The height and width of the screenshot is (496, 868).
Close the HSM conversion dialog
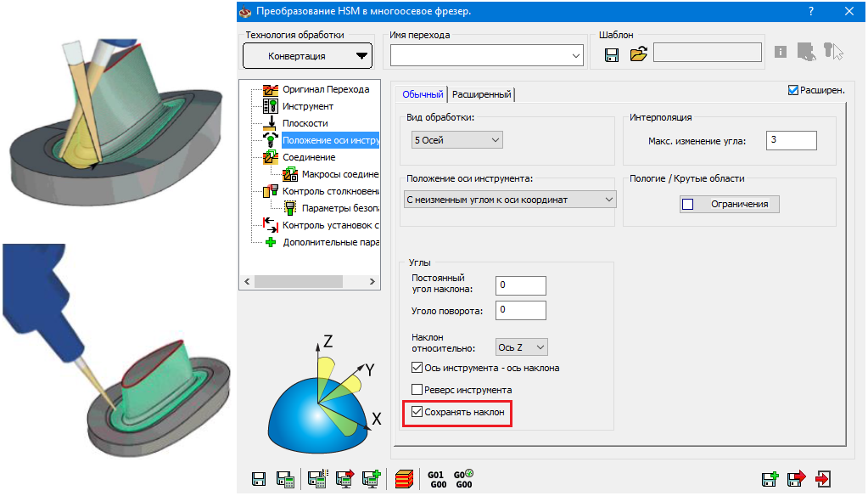849,11
